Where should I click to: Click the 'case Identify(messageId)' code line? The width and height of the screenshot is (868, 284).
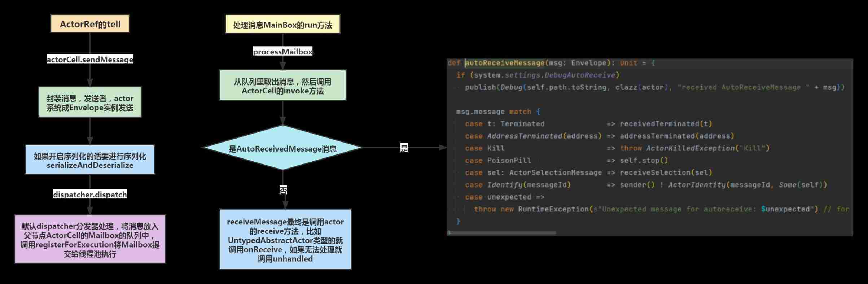coord(646,185)
